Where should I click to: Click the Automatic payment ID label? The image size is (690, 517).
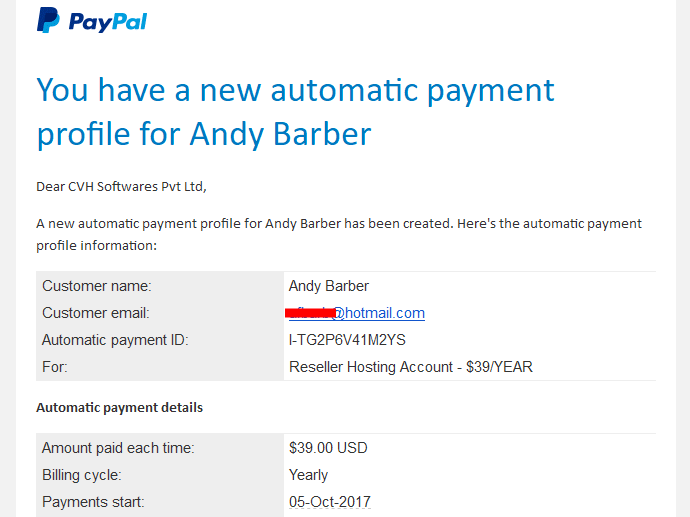[115, 340]
